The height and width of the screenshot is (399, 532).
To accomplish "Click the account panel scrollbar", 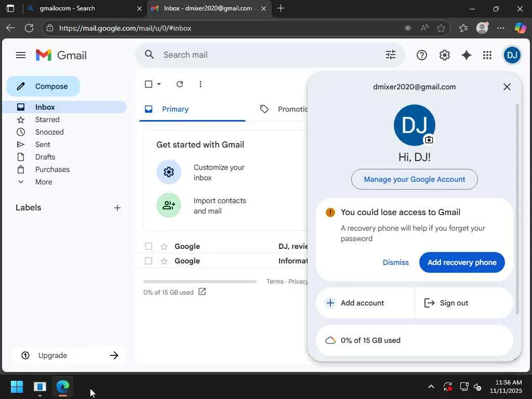I will (517, 209).
